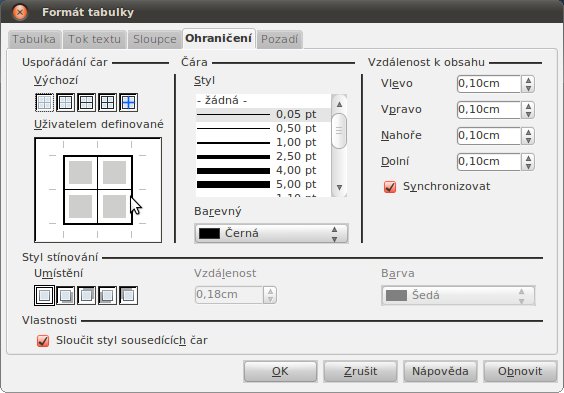Toggle 'Sloučit styl sousedících čar' checkbox
The width and height of the screenshot is (564, 393).
pyautogui.click(x=43, y=341)
